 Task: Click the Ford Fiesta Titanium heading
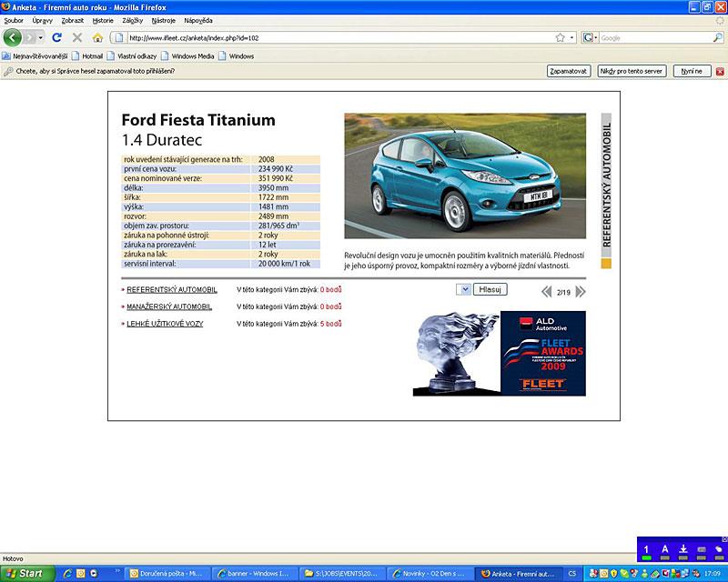[x=198, y=120]
